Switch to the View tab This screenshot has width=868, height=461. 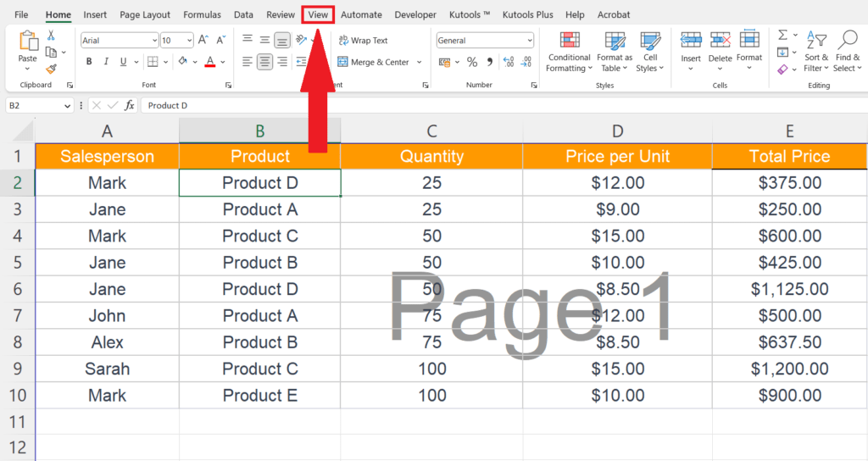(319, 15)
